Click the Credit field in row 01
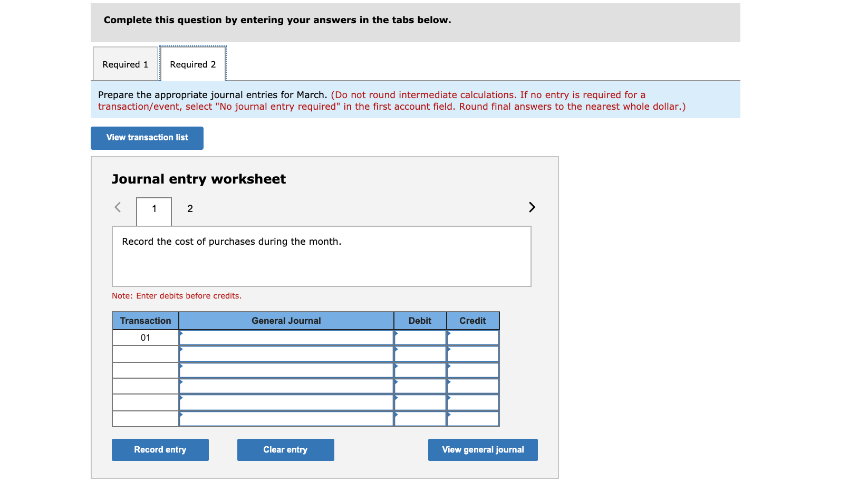 [473, 338]
